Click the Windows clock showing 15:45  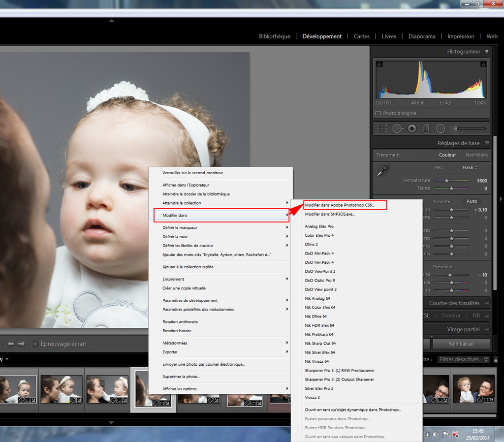[478, 431]
